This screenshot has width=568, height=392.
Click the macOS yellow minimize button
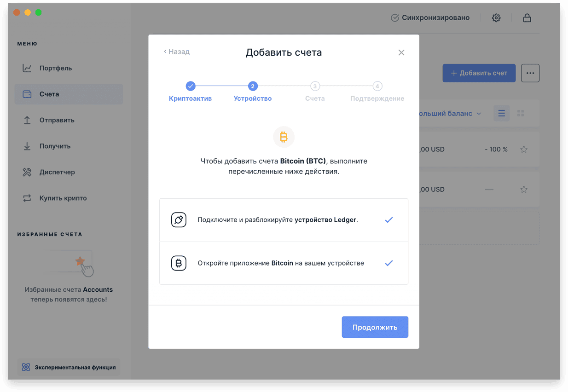tap(28, 12)
